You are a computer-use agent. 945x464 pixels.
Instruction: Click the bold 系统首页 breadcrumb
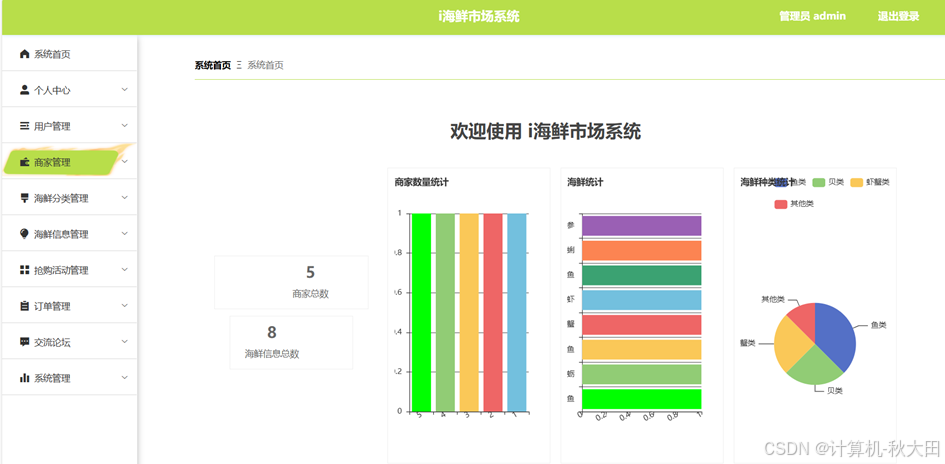pyautogui.click(x=212, y=65)
